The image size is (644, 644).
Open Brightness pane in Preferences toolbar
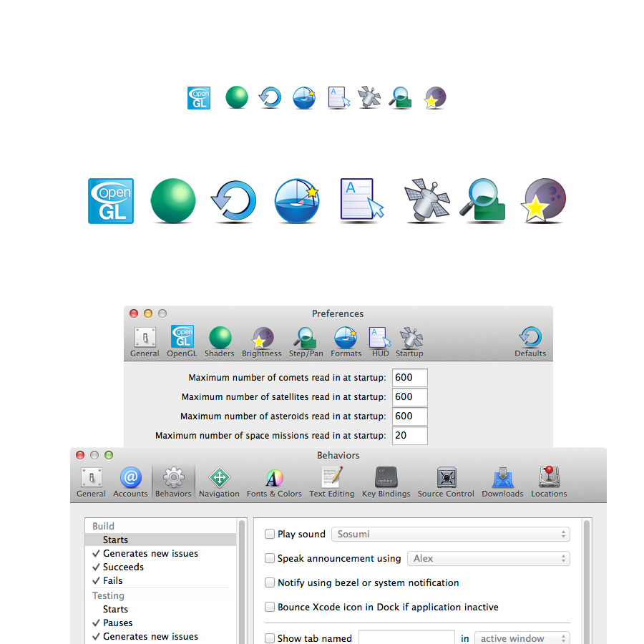262,342
